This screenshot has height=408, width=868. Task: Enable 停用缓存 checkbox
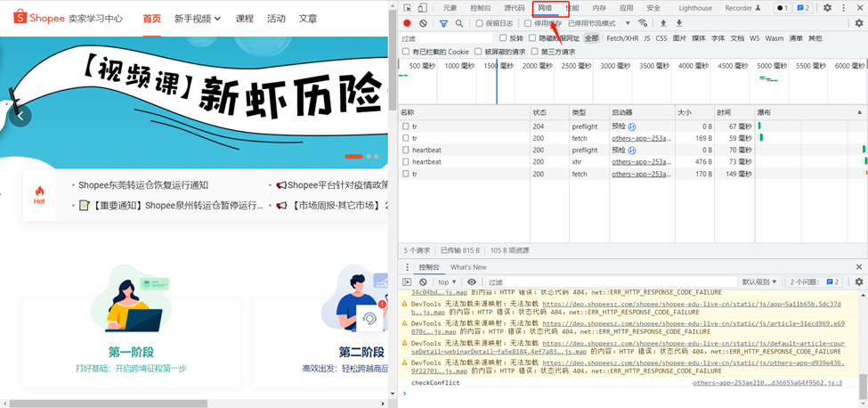528,23
